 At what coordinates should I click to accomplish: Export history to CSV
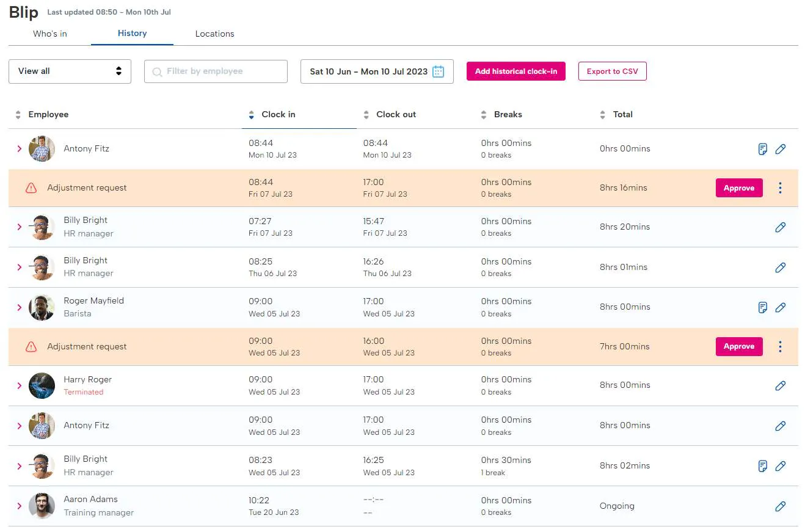pyautogui.click(x=612, y=71)
